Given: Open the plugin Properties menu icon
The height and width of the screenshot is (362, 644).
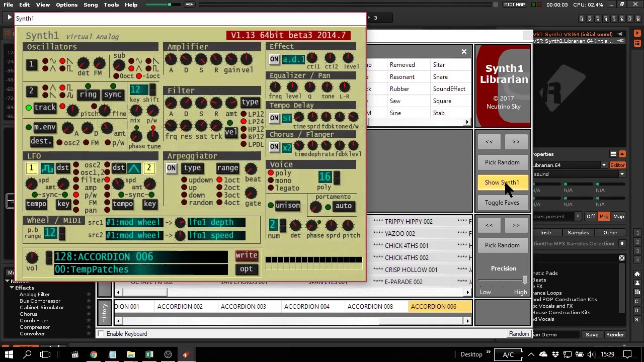Looking at the screenshot, I should [613, 154].
